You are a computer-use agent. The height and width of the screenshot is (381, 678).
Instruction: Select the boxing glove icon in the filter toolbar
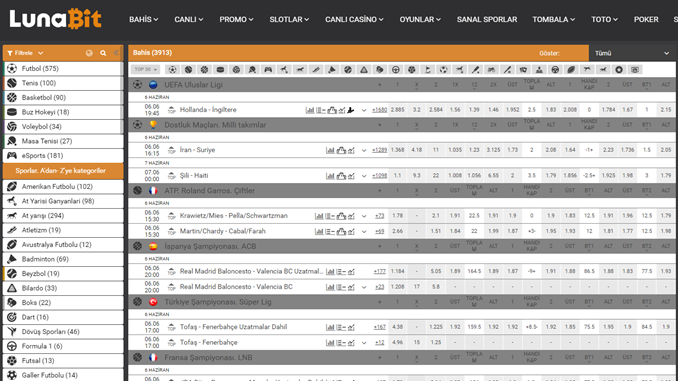click(380, 69)
